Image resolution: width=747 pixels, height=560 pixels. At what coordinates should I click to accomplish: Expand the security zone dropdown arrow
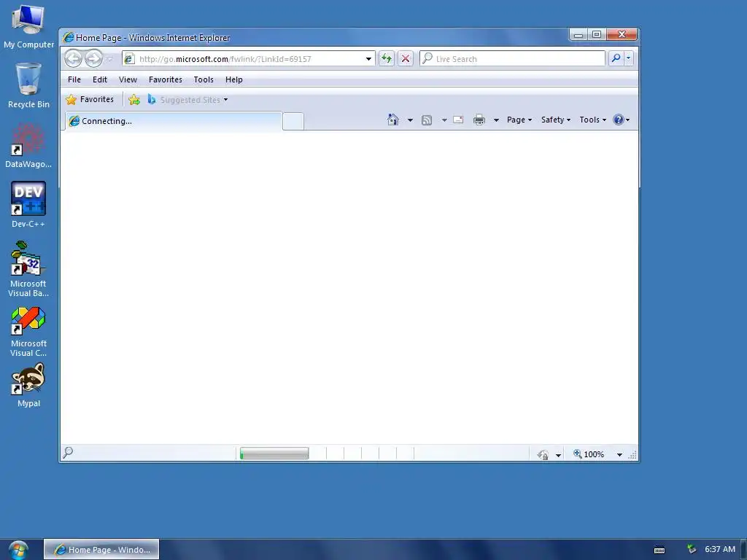point(558,455)
